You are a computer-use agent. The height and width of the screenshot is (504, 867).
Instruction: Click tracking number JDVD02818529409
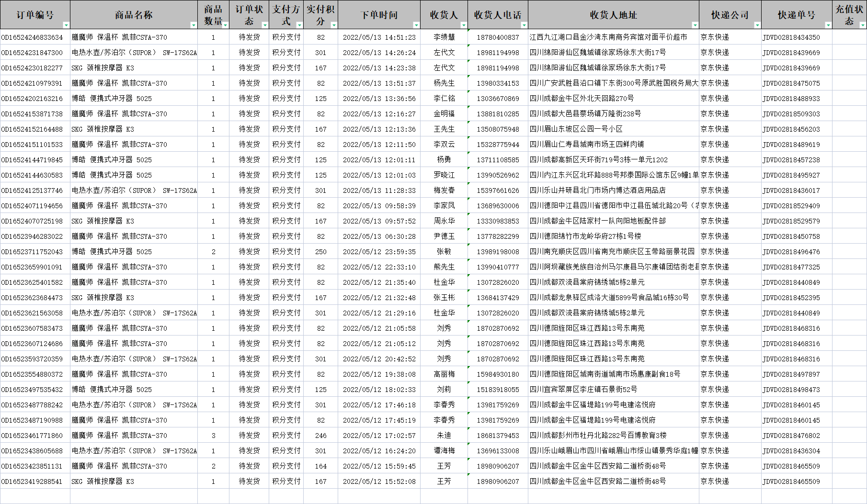tap(797, 206)
